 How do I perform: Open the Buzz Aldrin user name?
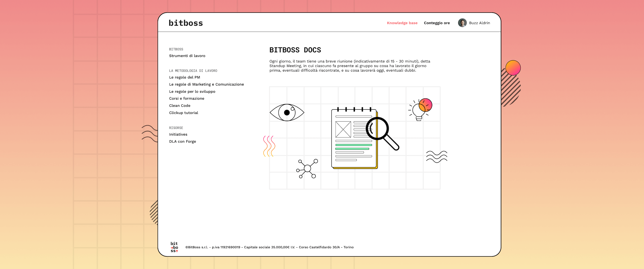point(479,23)
